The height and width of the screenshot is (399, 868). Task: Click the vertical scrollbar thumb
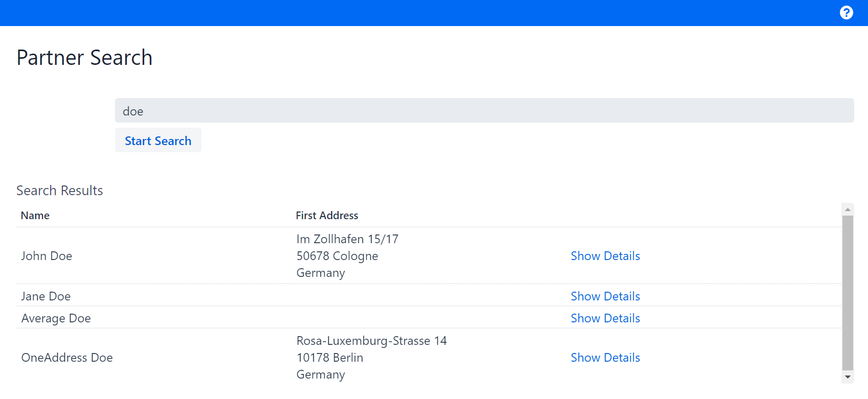848,294
